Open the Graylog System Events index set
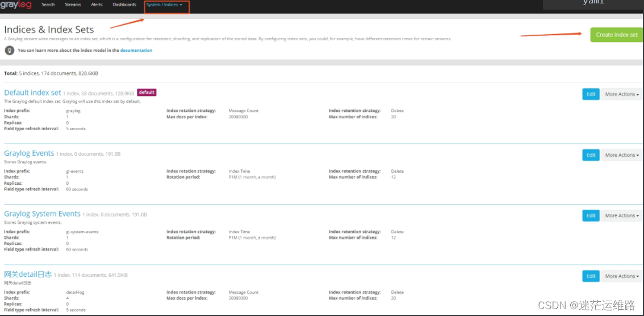 (42, 214)
